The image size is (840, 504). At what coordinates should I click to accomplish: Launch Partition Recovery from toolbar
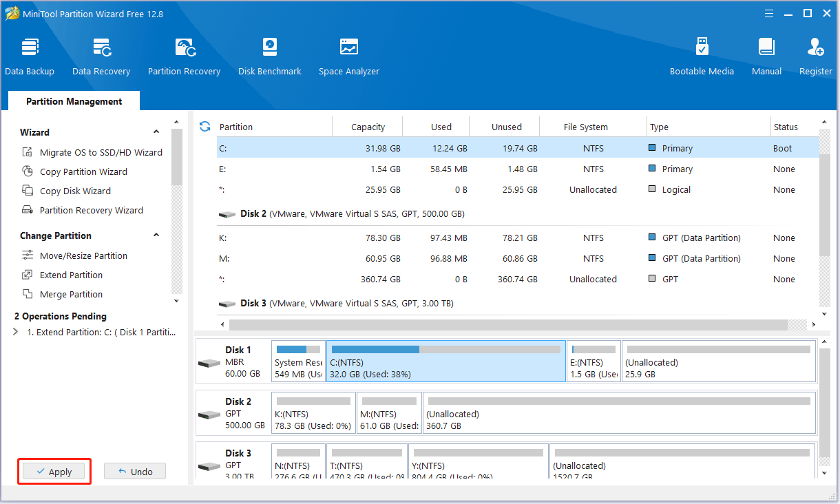click(184, 57)
